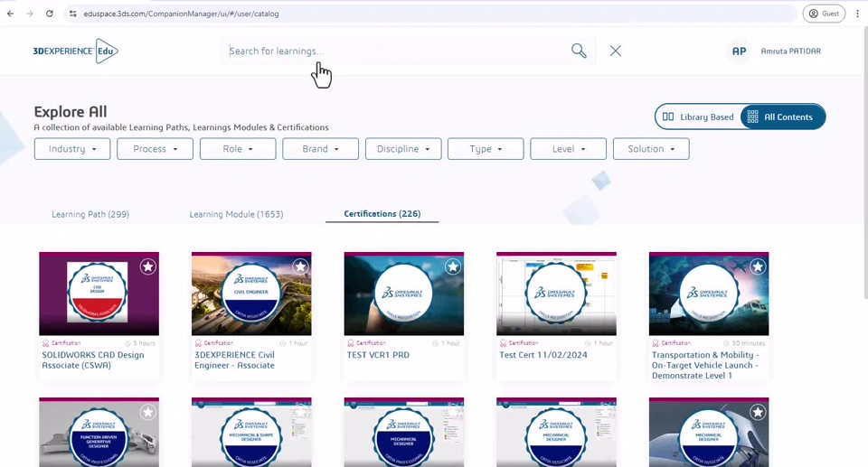The width and height of the screenshot is (868, 467).
Task: Select the Certifications (226) tab
Action: coord(382,213)
